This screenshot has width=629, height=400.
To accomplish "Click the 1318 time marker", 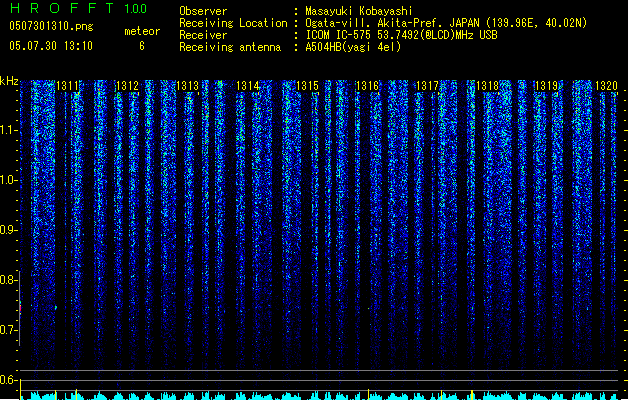I will click(487, 86).
